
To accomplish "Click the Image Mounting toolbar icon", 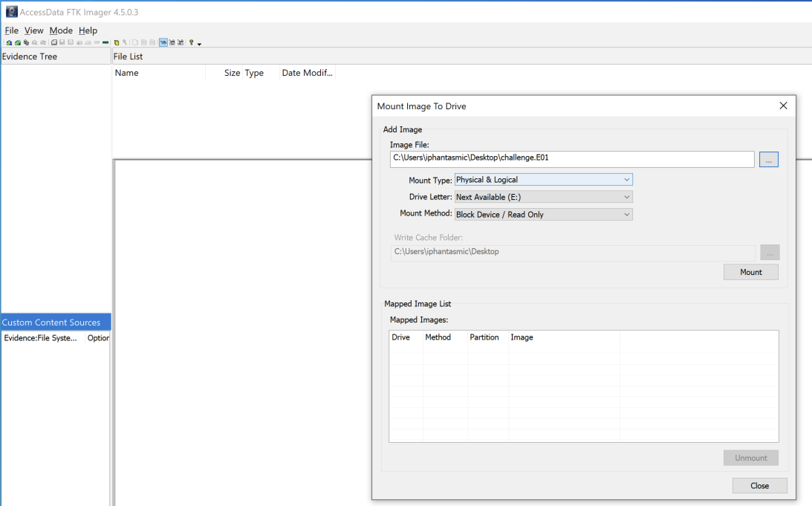I will coord(27,42).
